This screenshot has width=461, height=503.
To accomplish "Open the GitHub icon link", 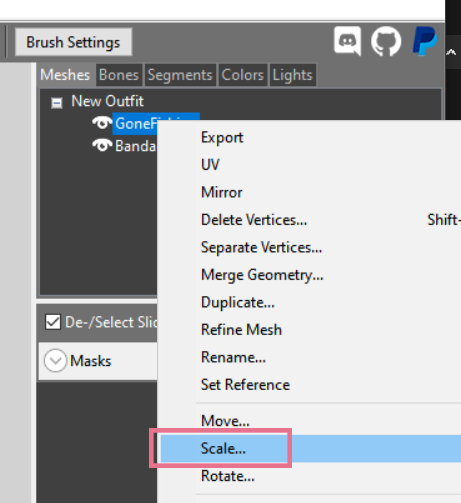I will (x=386, y=41).
